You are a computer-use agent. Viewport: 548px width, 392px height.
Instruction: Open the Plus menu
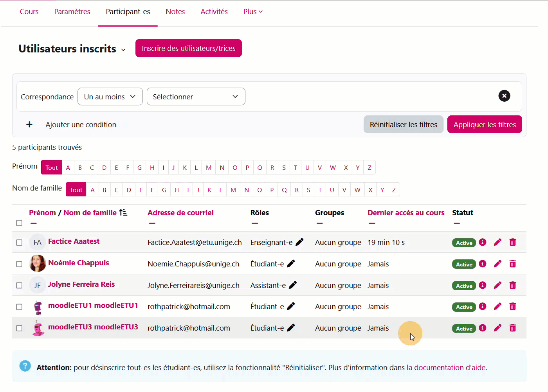point(253,12)
